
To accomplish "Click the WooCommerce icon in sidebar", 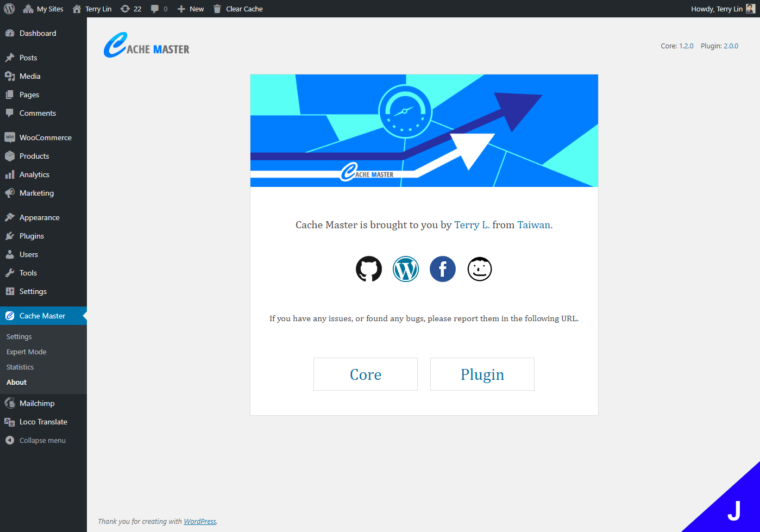I will coord(10,137).
